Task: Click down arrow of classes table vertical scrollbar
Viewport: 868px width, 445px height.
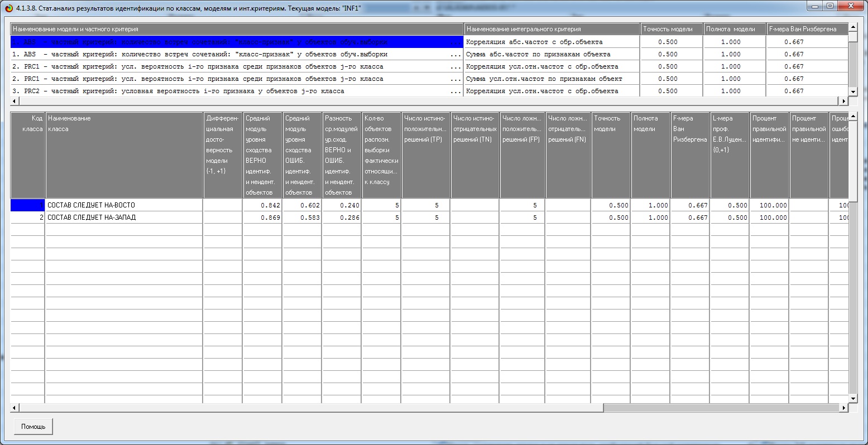Action: (x=852, y=398)
